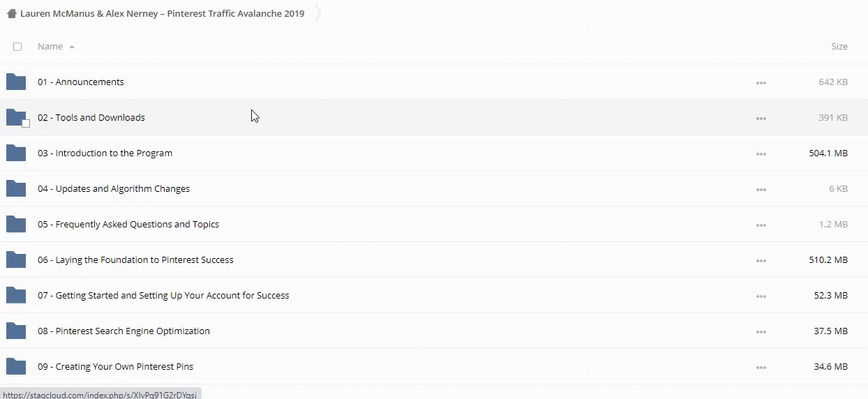The image size is (868, 399).
Task: Toggle the select all files checkbox
Action: (17, 47)
